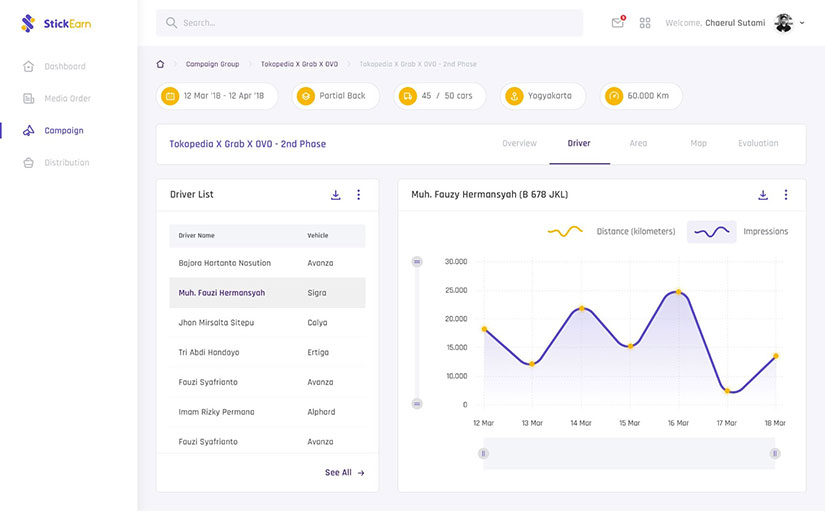The image size is (825, 519).
Task: Click See All drivers link
Action: click(x=344, y=473)
